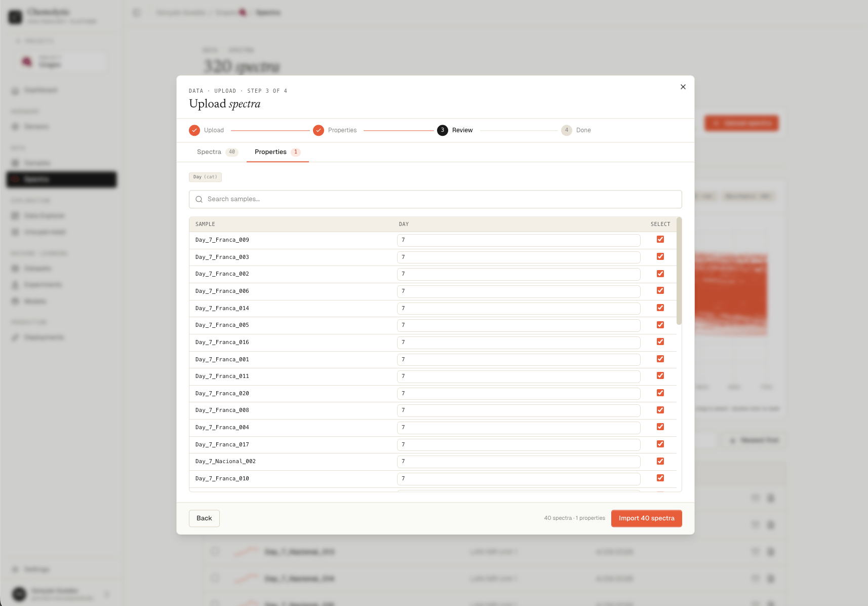
Task: Click the DAY column header
Action: click(x=404, y=224)
